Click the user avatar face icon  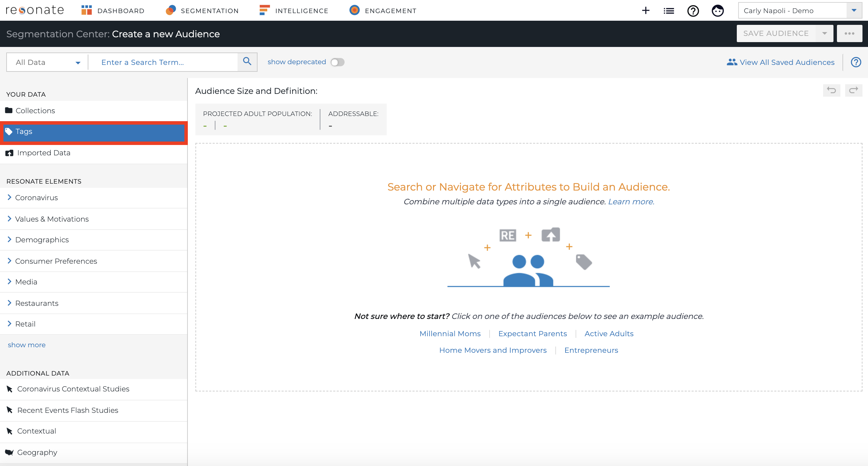click(x=718, y=11)
